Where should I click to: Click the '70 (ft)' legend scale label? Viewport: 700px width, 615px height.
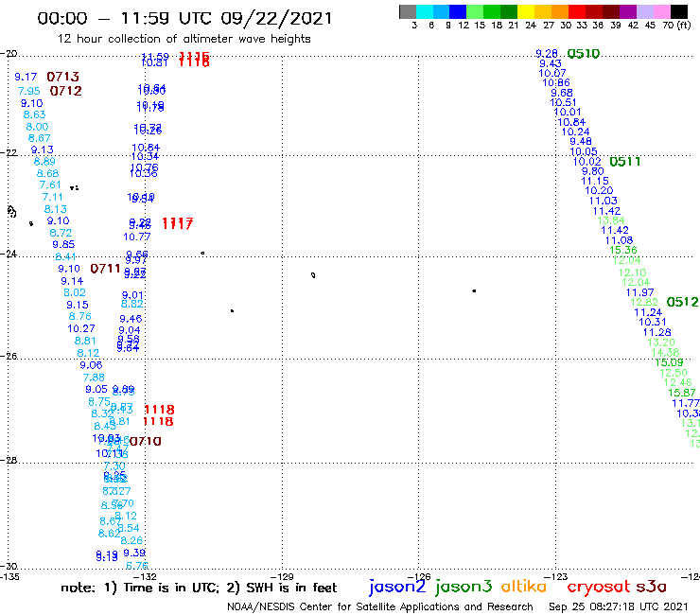click(x=677, y=26)
